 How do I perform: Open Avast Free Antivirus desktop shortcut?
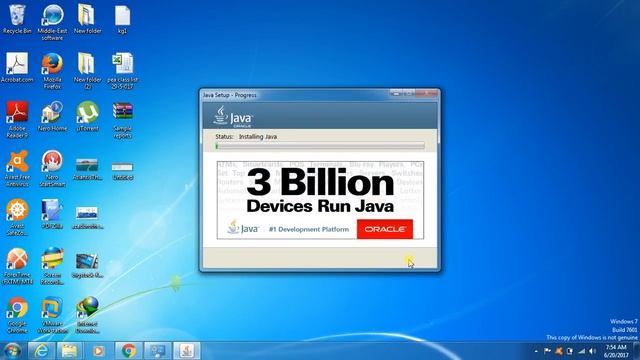pyautogui.click(x=17, y=169)
